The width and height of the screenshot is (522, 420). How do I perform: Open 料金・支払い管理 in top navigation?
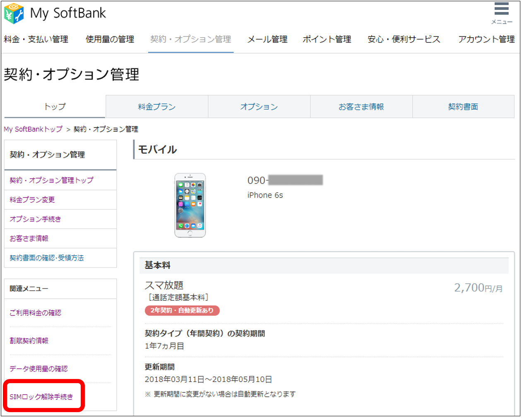coord(36,39)
